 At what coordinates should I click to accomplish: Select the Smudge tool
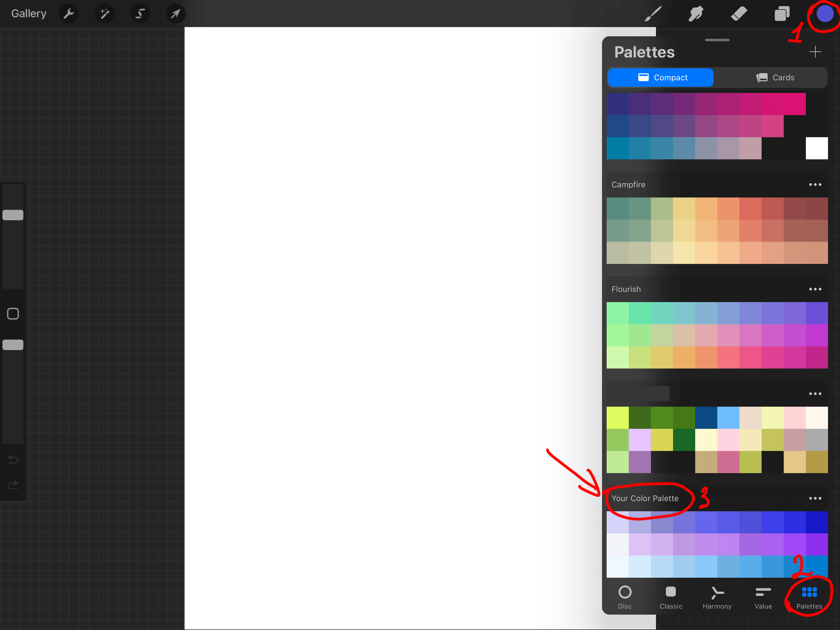click(696, 14)
